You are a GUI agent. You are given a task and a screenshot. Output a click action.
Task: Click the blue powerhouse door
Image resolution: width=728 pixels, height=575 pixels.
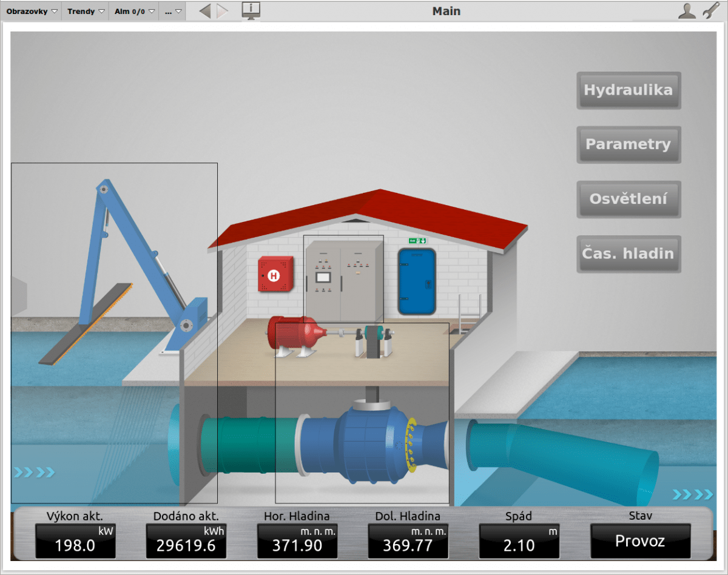point(417,281)
